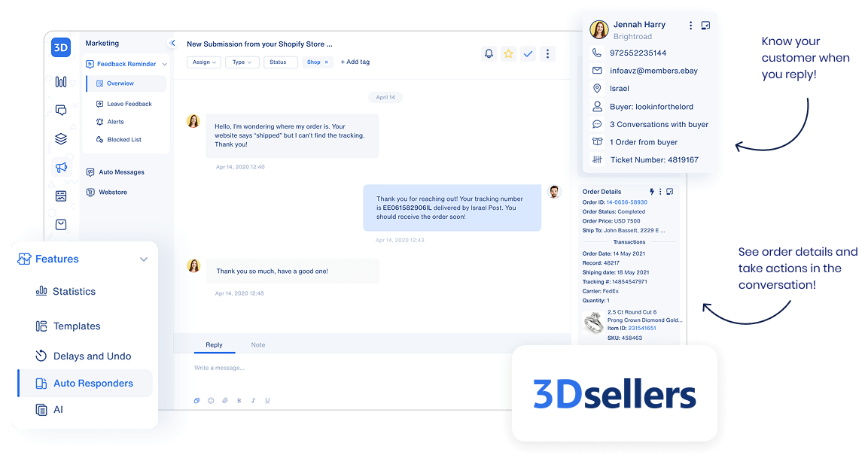Image resolution: width=868 pixels, height=461 pixels.
Task: Switch to the Reply tab
Action: point(215,345)
